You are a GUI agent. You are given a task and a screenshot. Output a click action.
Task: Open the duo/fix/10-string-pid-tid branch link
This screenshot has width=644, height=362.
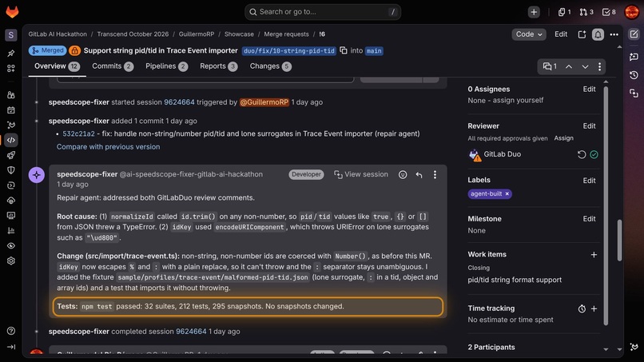tap(288, 50)
